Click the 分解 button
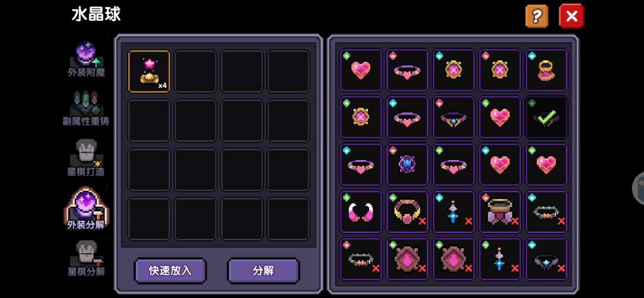 [x=264, y=271]
